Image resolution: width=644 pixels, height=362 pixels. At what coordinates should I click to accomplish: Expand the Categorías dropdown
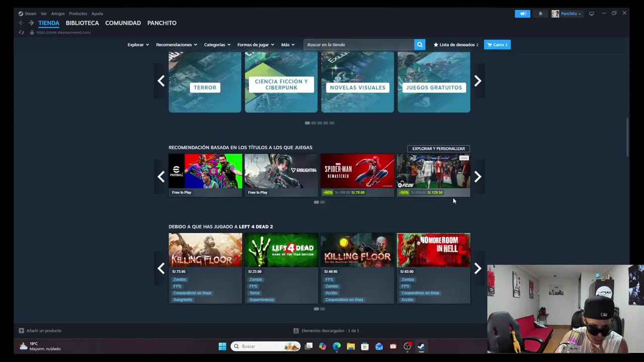(x=217, y=45)
